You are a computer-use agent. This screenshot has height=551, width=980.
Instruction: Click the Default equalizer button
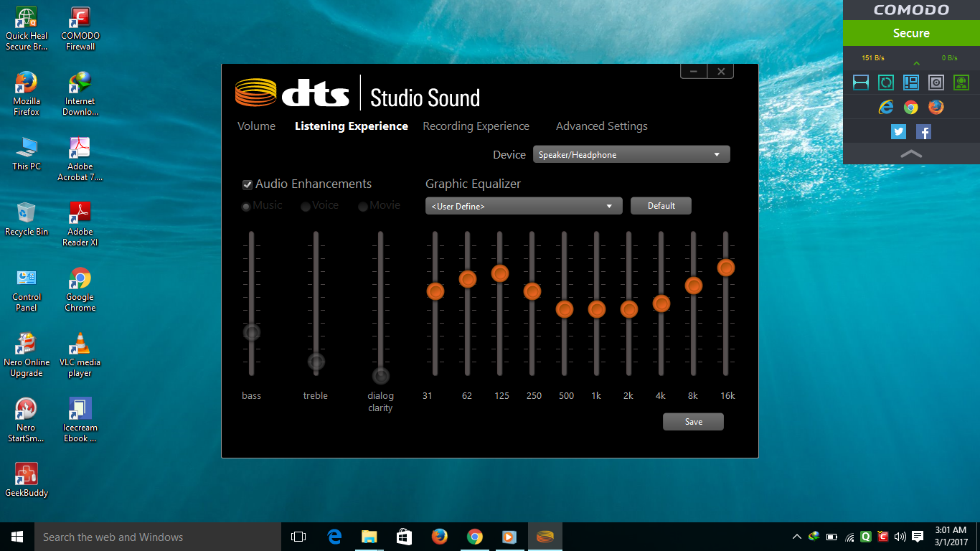661,206
